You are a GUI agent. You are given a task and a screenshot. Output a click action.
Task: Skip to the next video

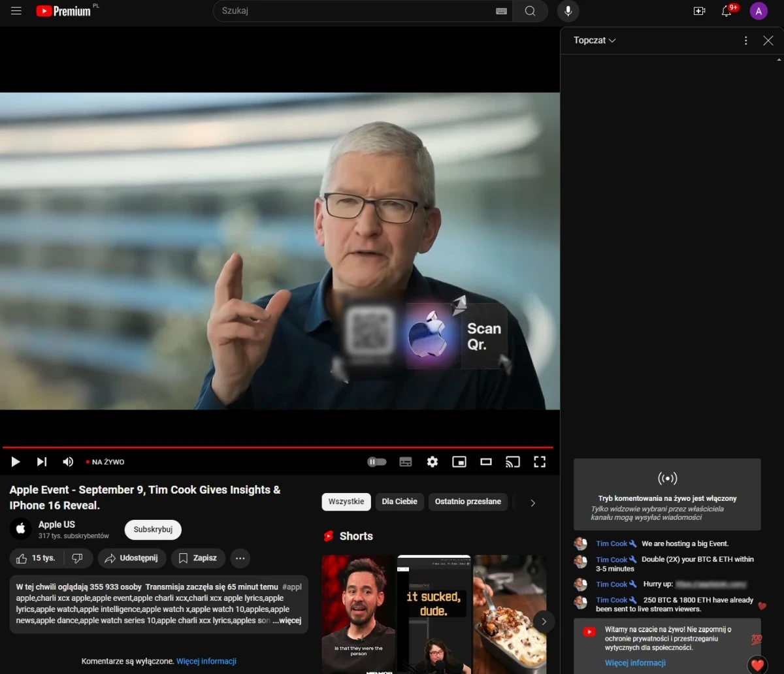coord(41,462)
